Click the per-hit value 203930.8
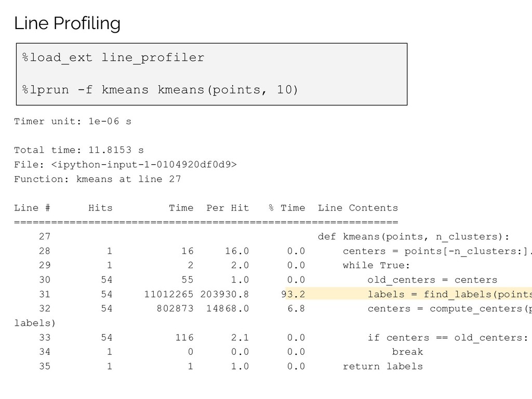 point(224,294)
